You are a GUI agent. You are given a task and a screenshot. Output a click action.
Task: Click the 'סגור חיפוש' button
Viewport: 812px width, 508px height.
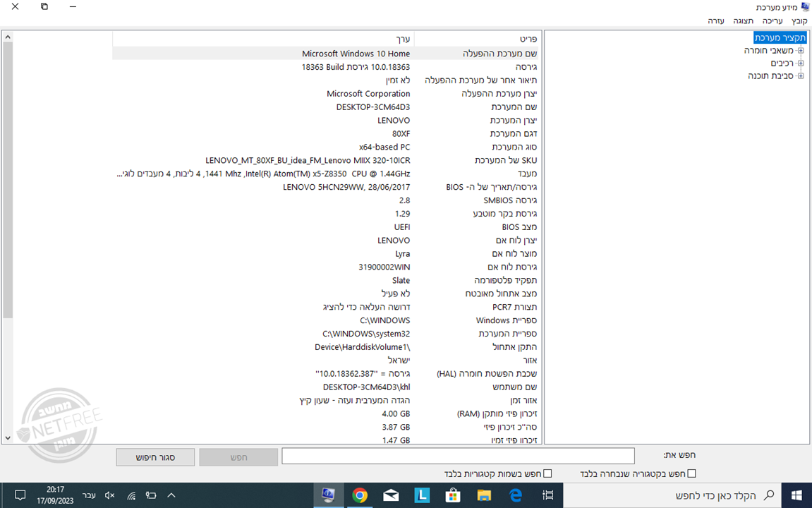[155, 457]
